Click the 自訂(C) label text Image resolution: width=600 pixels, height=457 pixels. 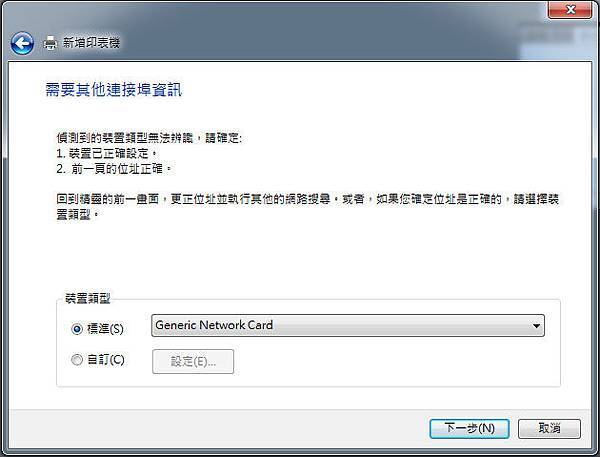[106, 360]
